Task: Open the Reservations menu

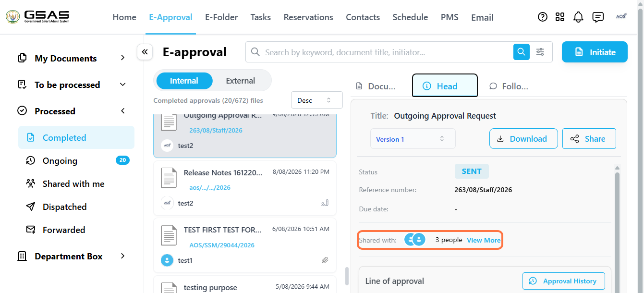Action: [x=308, y=17]
